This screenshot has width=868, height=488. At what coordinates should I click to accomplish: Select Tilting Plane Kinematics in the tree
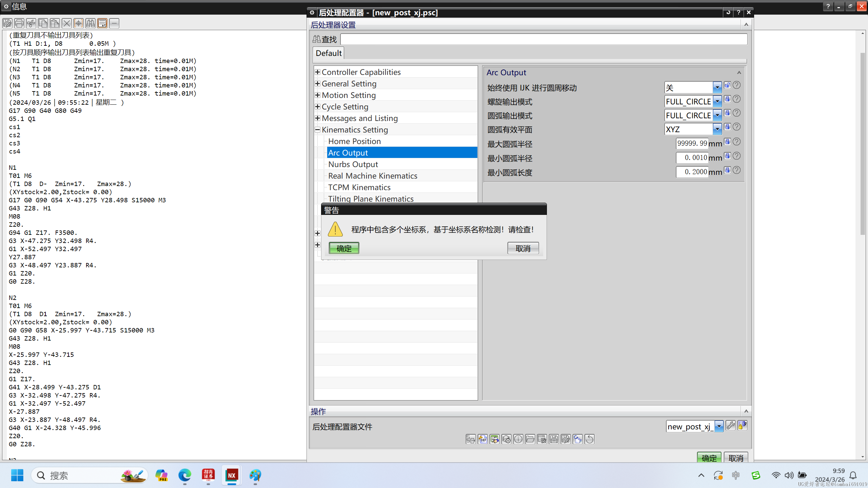371,199
